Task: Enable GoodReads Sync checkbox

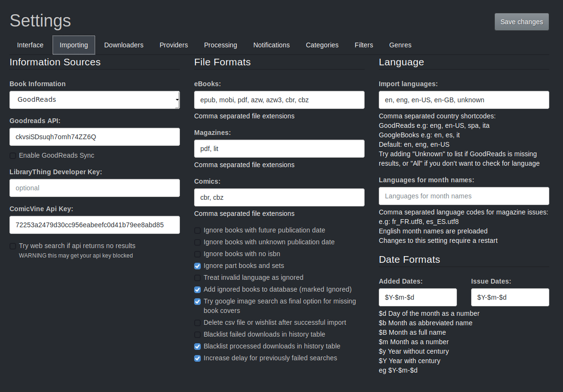Action: pos(13,156)
